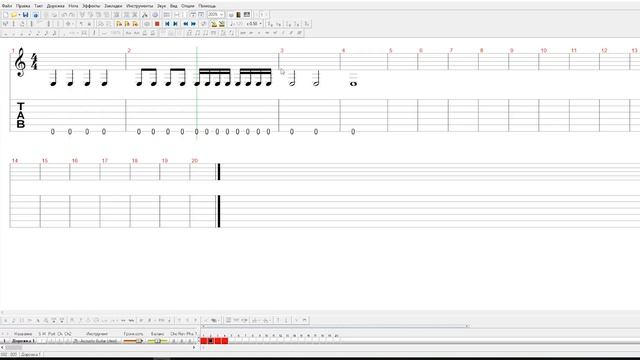Open the Файл menu

[x=7, y=6]
